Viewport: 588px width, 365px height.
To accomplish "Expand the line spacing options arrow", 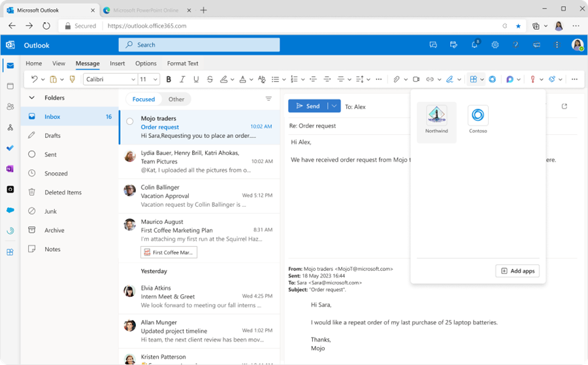I will click(x=368, y=80).
